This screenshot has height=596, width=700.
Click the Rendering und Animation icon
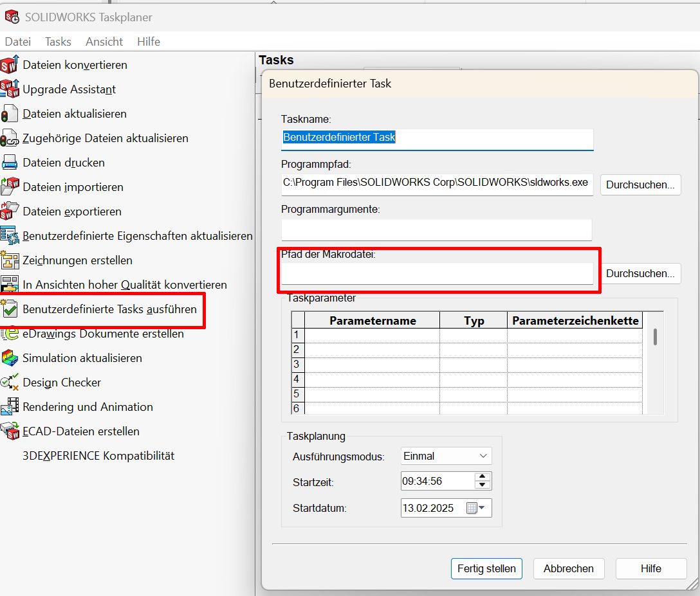pyautogui.click(x=10, y=406)
